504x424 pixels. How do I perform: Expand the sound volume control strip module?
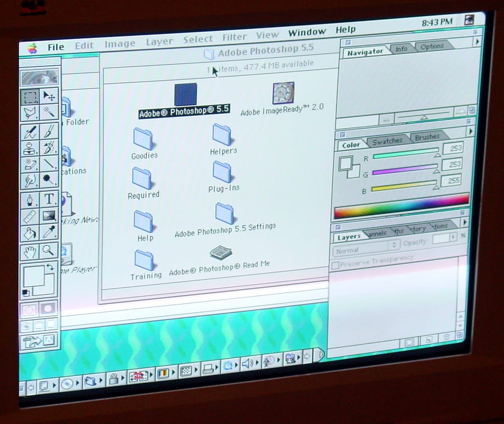pos(250,363)
